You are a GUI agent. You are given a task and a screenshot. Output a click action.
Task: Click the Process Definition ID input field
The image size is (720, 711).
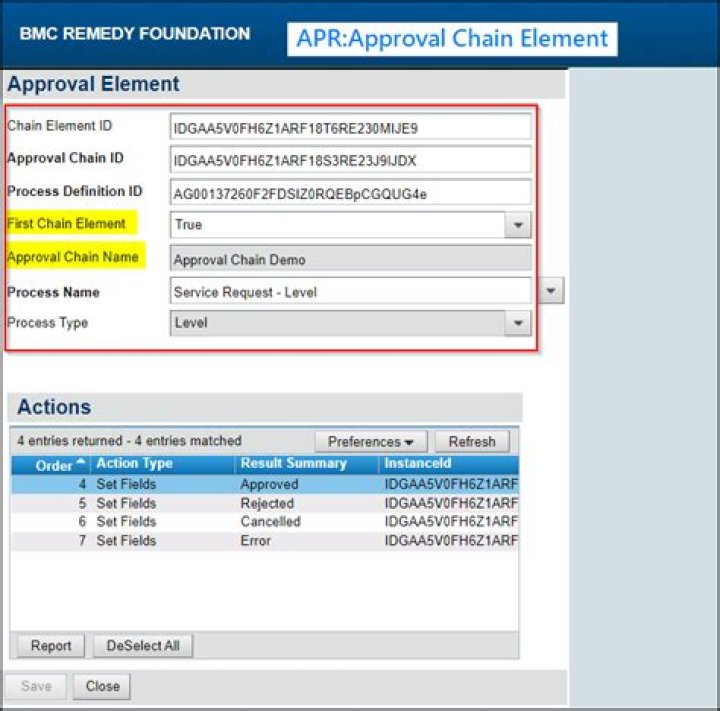click(x=350, y=193)
